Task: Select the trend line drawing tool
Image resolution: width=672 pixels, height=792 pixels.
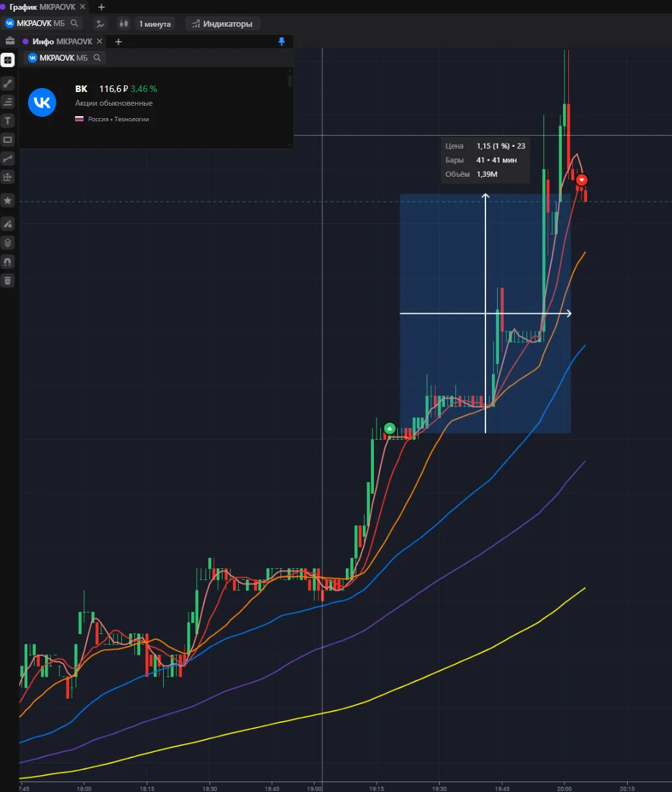Action: point(8,84)
